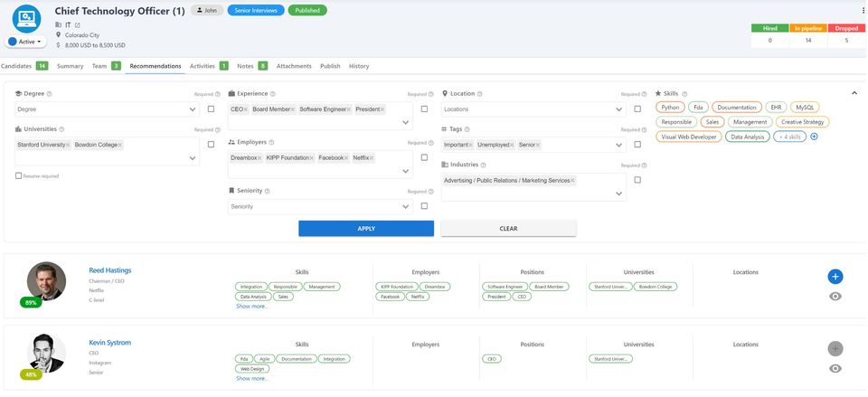Remove Stanford University from universities
868x397 pixels.
[68, 145]
